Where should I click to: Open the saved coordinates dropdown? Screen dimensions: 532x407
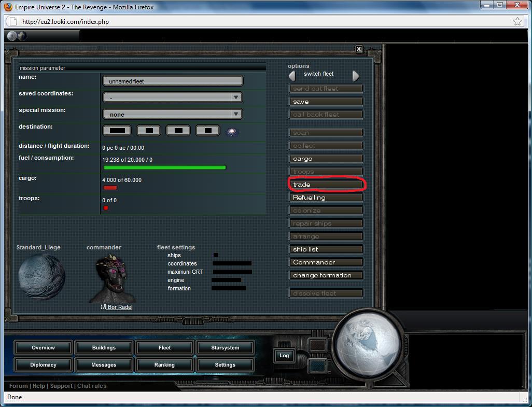pos(173,97)
